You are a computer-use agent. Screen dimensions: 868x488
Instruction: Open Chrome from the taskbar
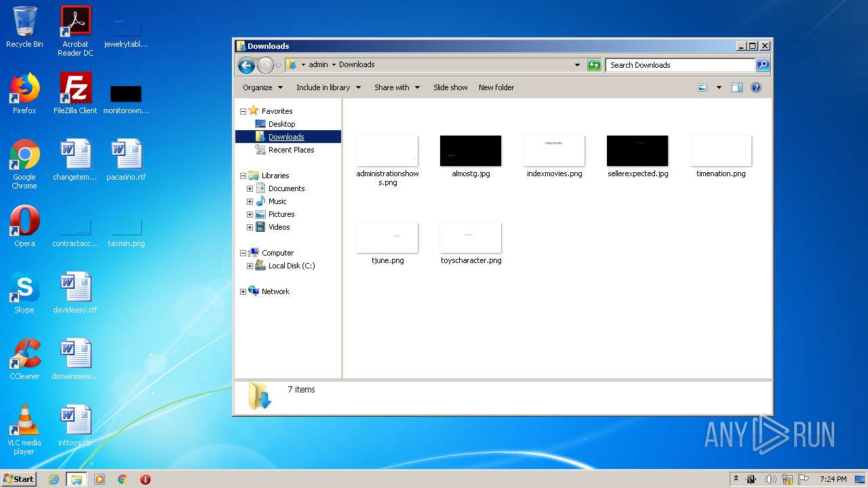pos(123,479)
